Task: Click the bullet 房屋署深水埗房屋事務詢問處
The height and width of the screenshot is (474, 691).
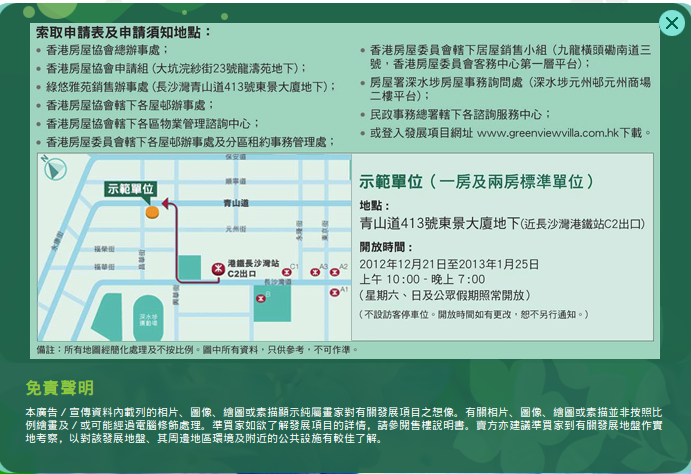Action: [x=510, y=89]
